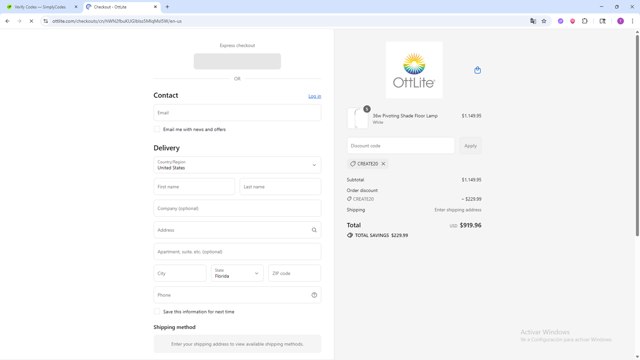Click the page vertical scrollbar
The image size is (640, 360).
[x=637, y=135]
